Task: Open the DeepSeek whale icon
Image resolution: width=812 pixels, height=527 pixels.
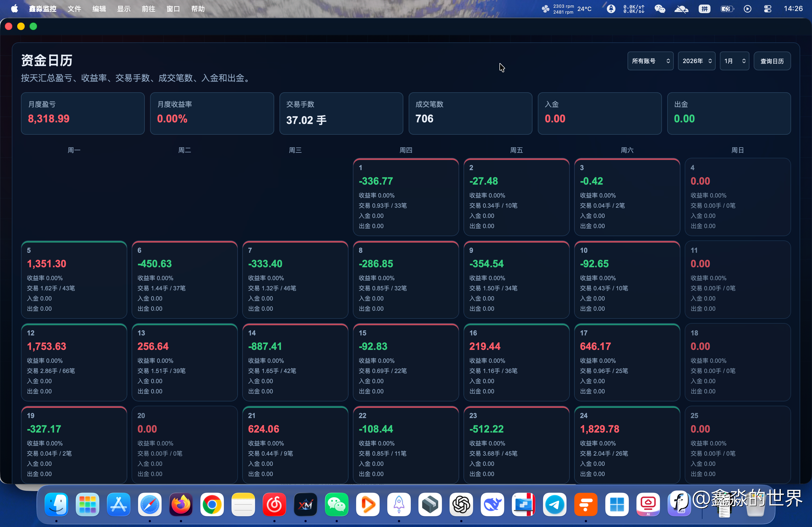Action: [x=492, y=504]
